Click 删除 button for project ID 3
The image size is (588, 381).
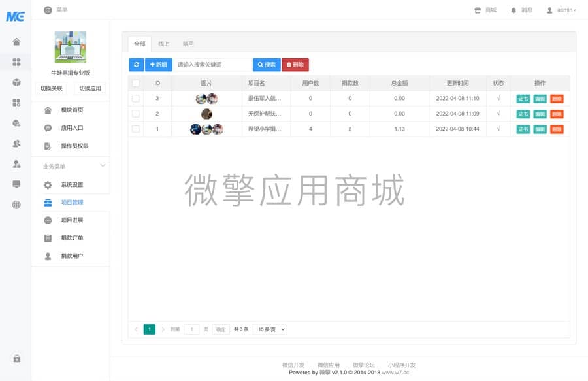point(557,99)
